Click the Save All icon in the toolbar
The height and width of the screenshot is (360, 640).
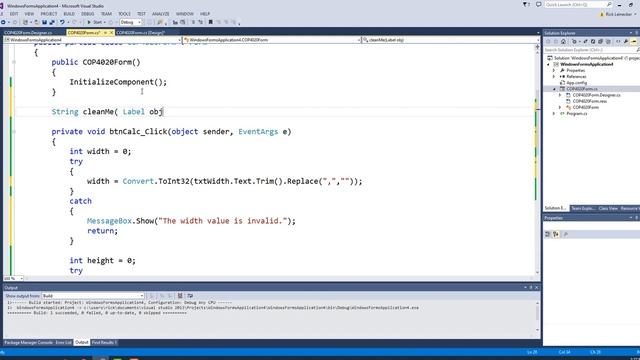point(52,22)
